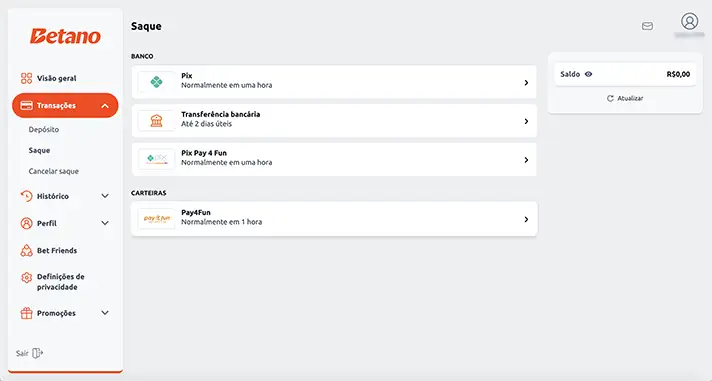712x381 pixels.
Task: Click the privacy settings gear icon
Action: point(26,277)
